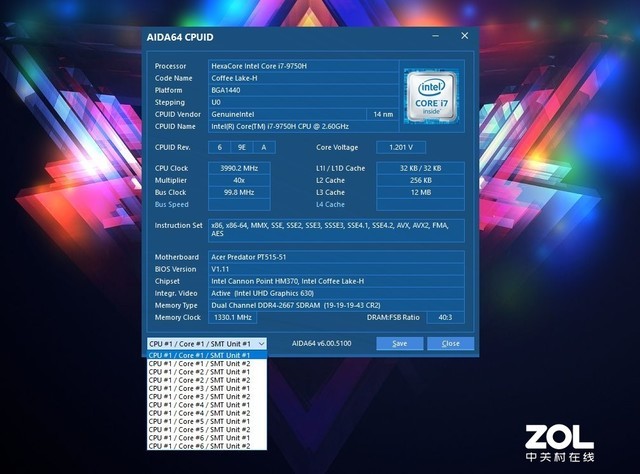Select CPU #1 / Core #6 / SMT Unit #2 option
This screenshot has width=640, height=474.
click(207, 446)
